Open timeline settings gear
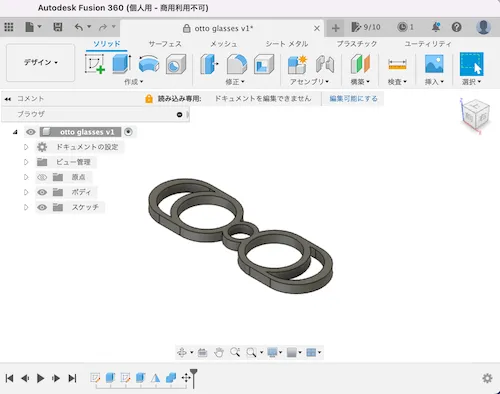The width and height of the screenshot is (500, 394). 487,378
